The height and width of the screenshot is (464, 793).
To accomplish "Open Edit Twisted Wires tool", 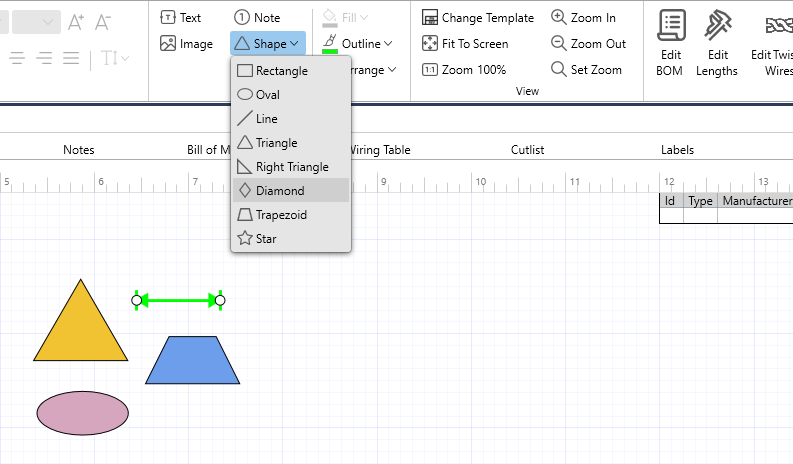I will point(771,43).
